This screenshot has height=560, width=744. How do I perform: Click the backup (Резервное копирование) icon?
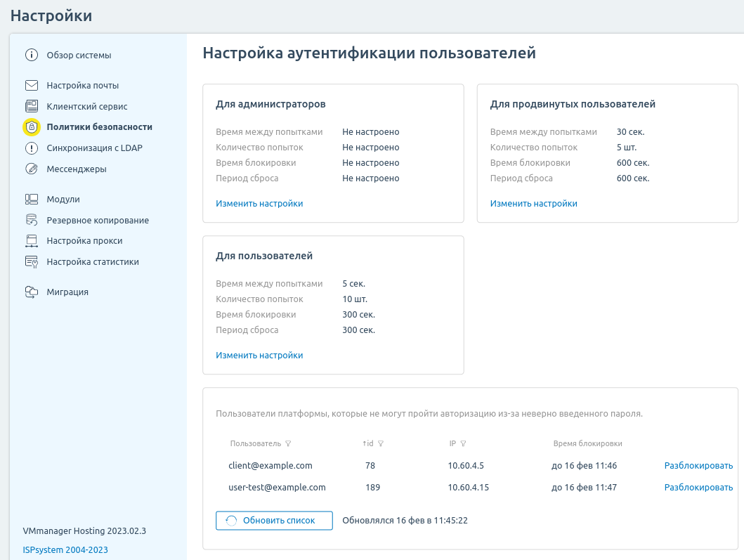[32, 220]
